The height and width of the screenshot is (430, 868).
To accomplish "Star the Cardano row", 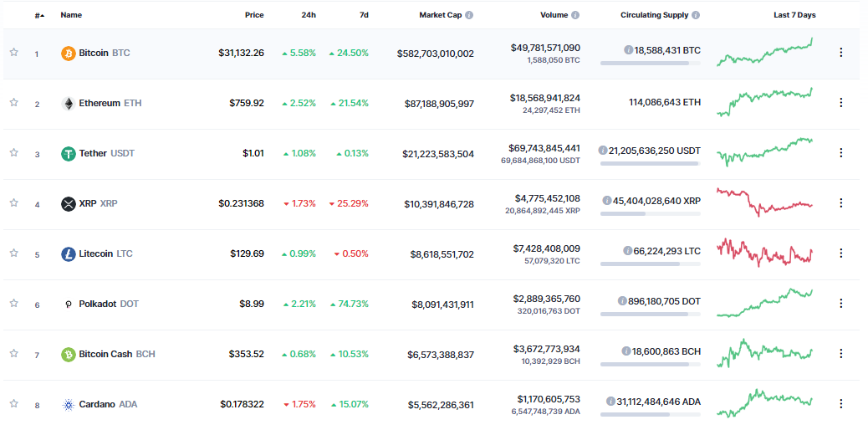I will tap(14, 403).
